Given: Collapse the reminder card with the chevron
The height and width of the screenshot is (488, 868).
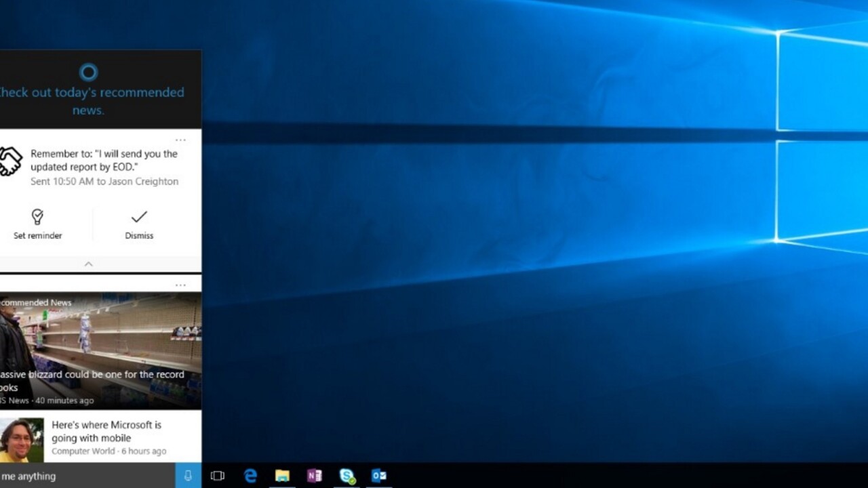Looking at the screenshot, I should coord(88,264).
